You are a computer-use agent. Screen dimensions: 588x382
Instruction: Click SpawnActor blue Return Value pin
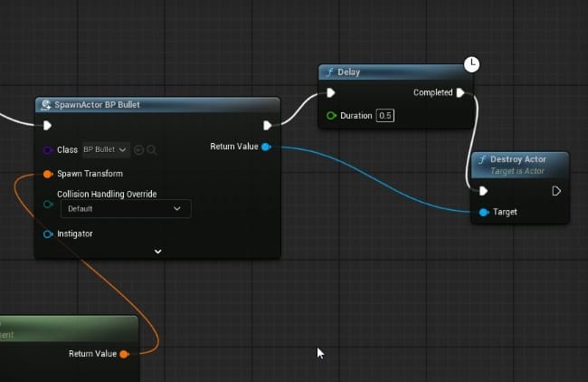coord(266,147)
